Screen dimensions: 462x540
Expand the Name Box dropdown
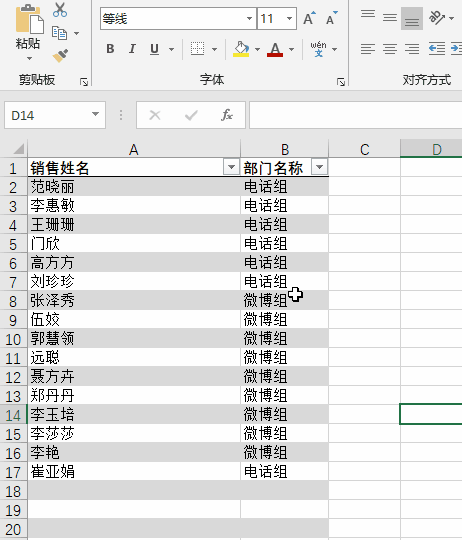pos(95,114)
